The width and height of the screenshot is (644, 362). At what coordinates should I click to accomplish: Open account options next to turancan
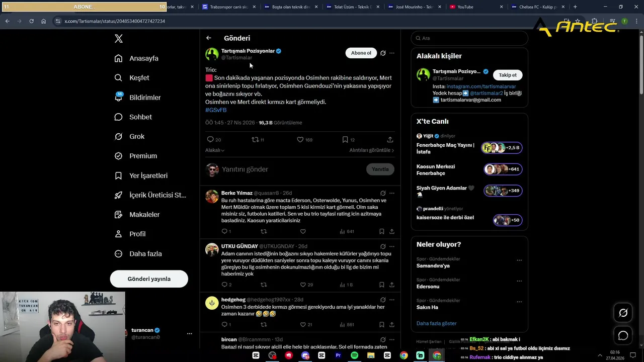[190, 334]
